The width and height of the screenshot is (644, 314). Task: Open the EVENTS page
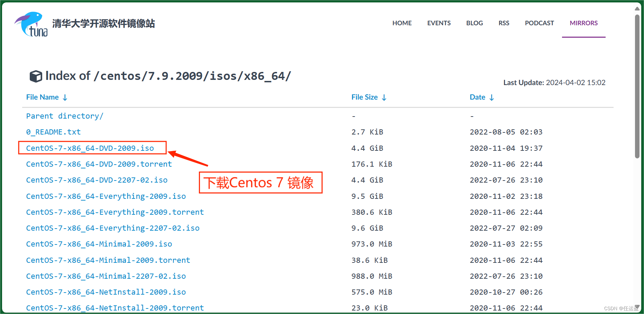pyautogui.click(x=439, y=23)
